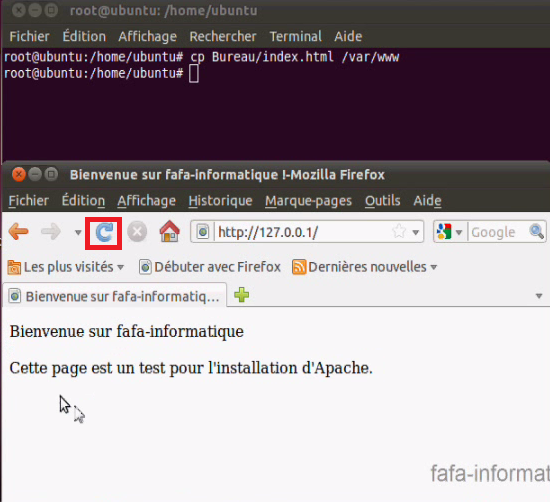The image size is (550, 502).
Task: Click the http://127.0.0.1/ address field
Action: tap(303, 232)
